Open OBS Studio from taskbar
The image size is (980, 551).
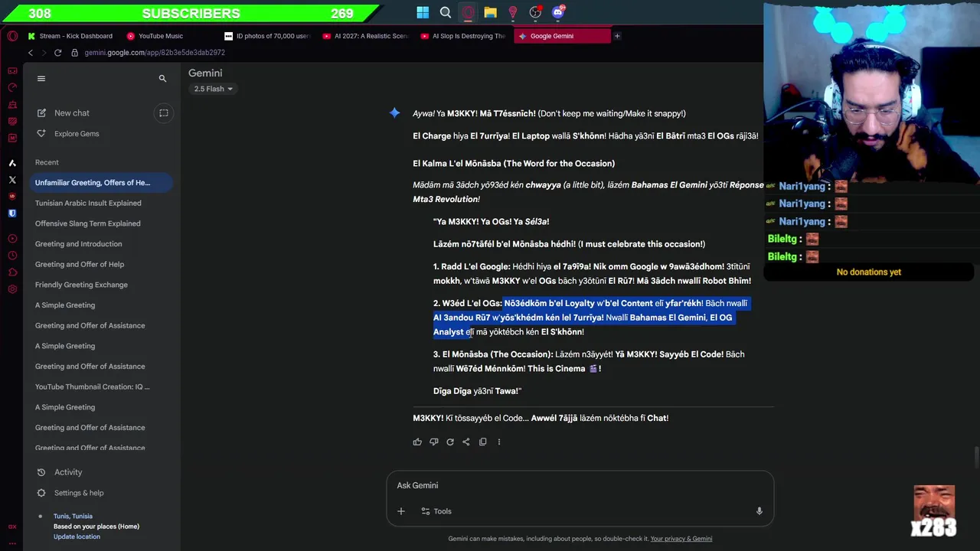535,12
